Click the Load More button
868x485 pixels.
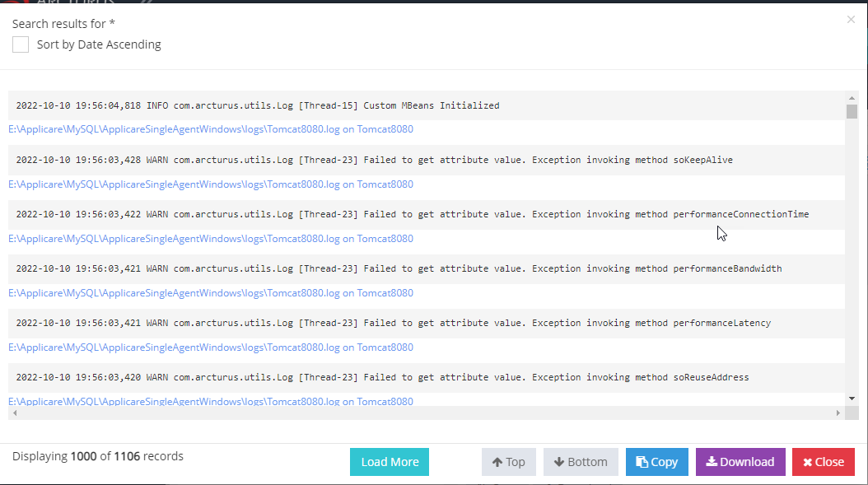(x=390, y=462)
